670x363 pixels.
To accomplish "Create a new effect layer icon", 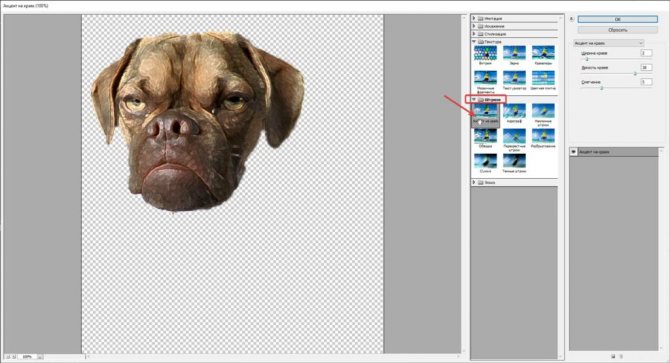I will 613,356.
